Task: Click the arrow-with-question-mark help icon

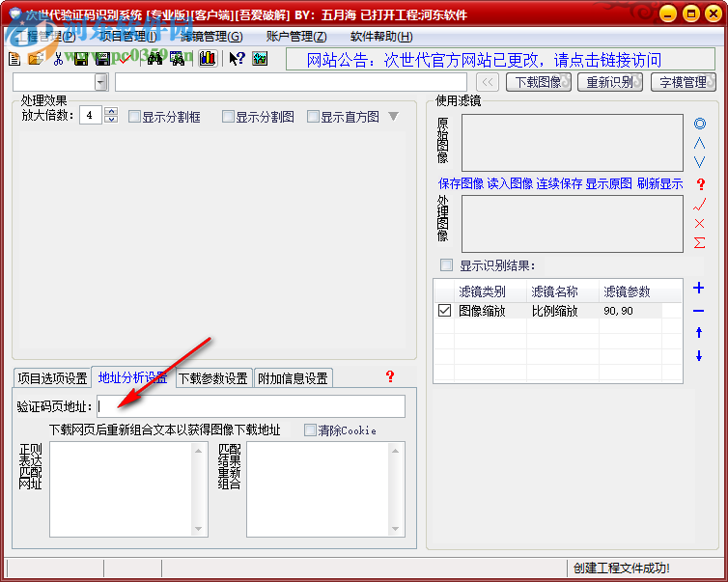Action: 238,59
